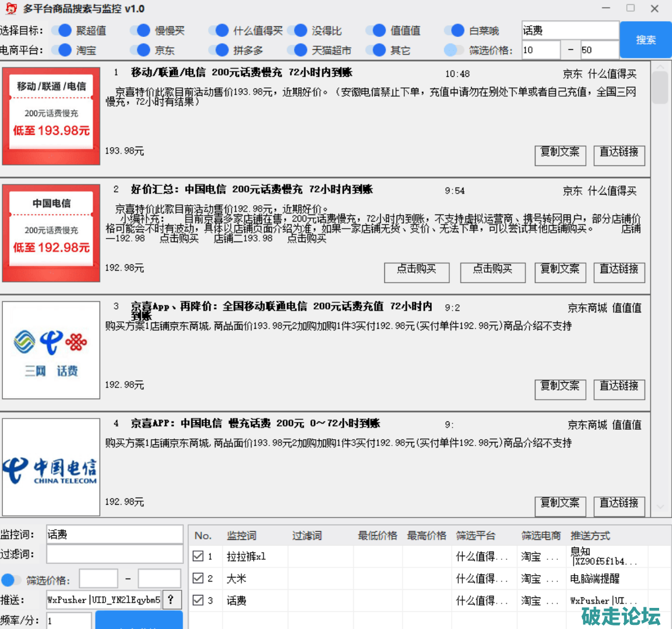The width and height of the screenshot is (672, 629).
Task: Click 复制文案 for the first result
Action: [x=560, y=155]
